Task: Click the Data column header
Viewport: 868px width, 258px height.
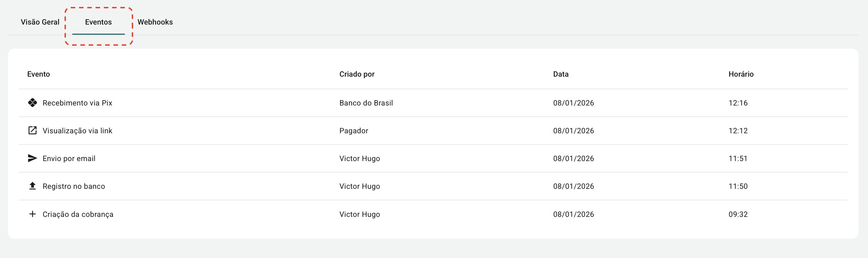Action: click(561, 74)
